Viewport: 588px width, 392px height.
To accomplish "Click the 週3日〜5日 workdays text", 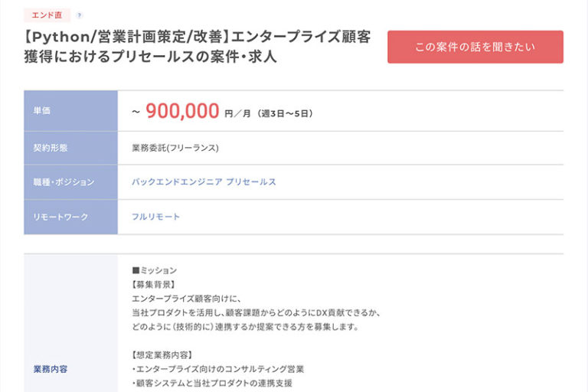I will 285,113.
